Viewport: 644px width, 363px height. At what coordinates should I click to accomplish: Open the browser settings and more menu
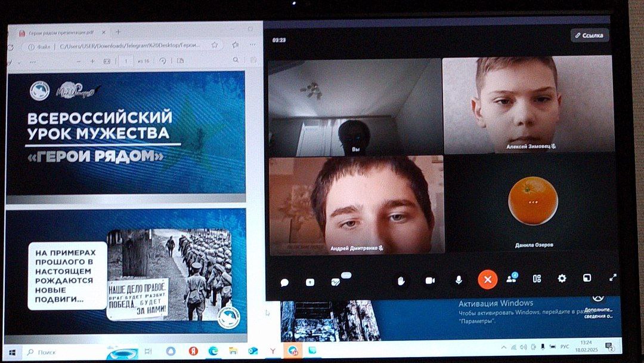pos(253,44)
